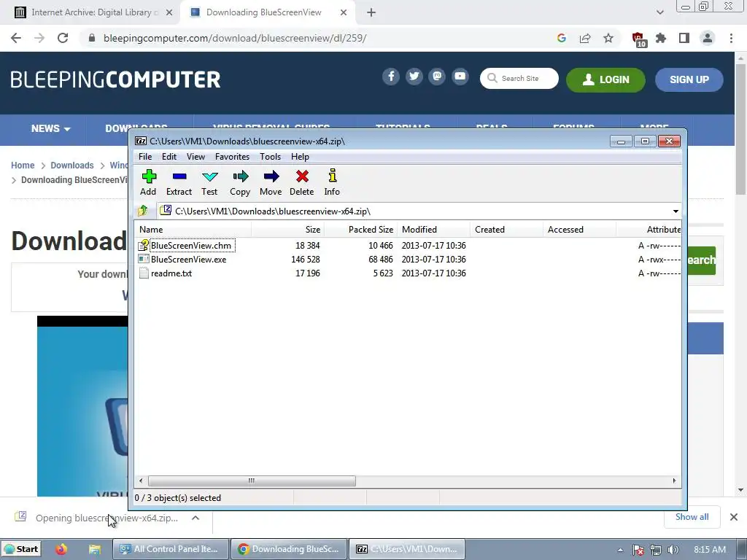Share this page from the address bar
The width and height of the screenshot is (747, 560).
pyautogui.click(x=585, y=38)
